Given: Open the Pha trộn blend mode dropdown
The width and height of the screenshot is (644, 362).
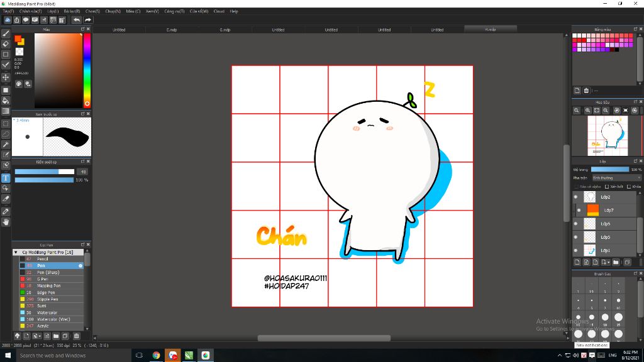Looking at the screenshot, I should 616,178.
